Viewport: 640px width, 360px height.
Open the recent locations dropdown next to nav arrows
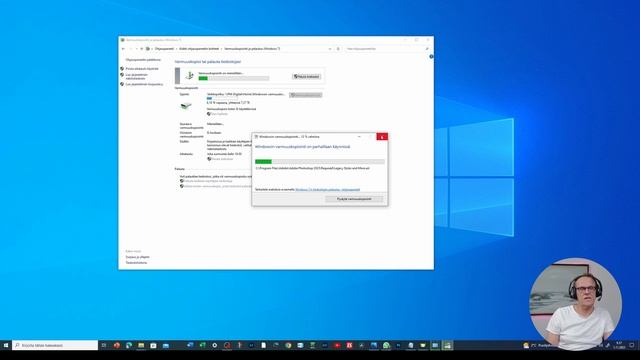coord(136,49)
